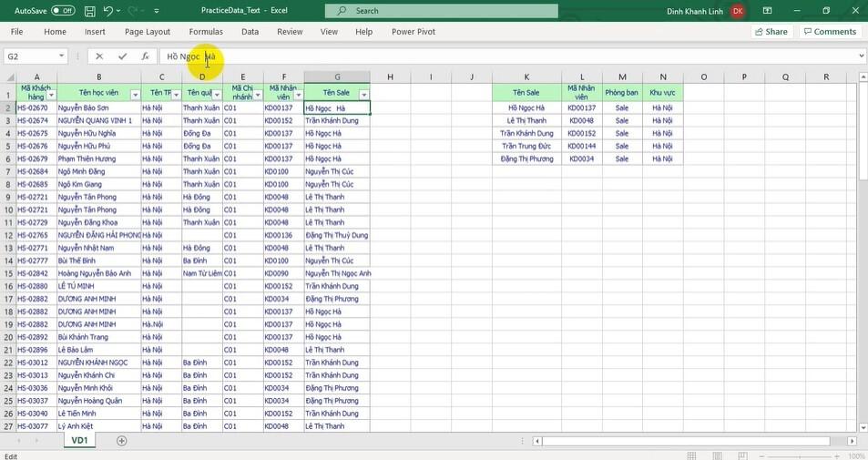Click the Undo arrow icon
Viewport: 868px width, 460px height.
coord(108,11)
